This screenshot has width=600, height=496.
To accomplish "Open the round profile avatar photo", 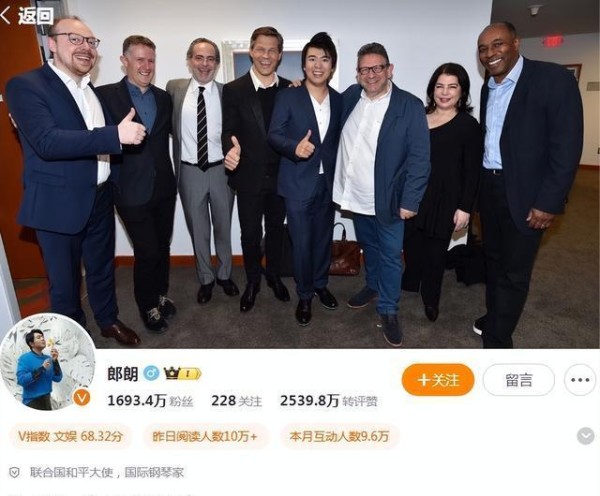I will 47,362.
